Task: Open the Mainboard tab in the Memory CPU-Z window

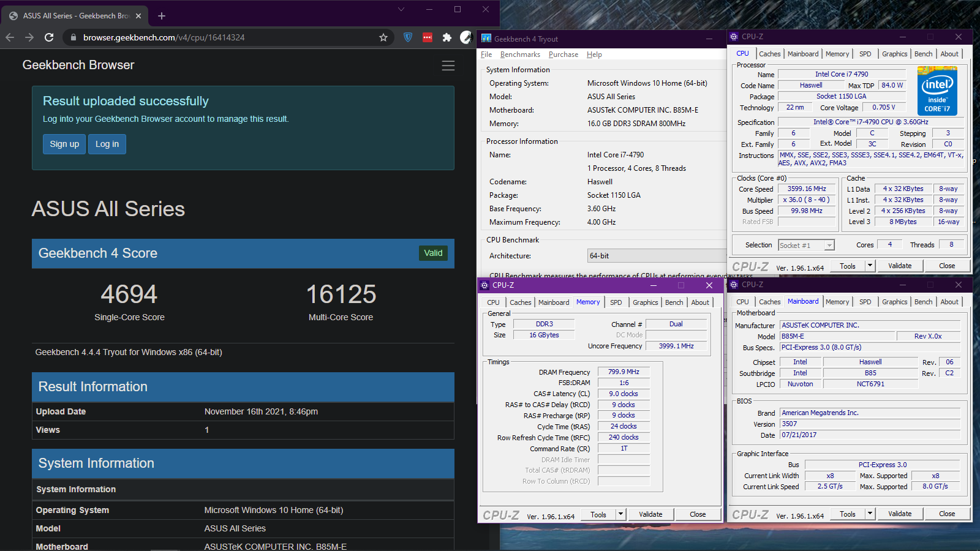Action: click(x=554, y=302)
